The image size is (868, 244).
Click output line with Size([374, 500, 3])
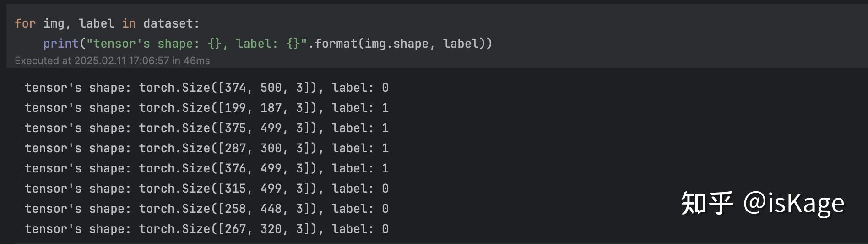[206, 88]
